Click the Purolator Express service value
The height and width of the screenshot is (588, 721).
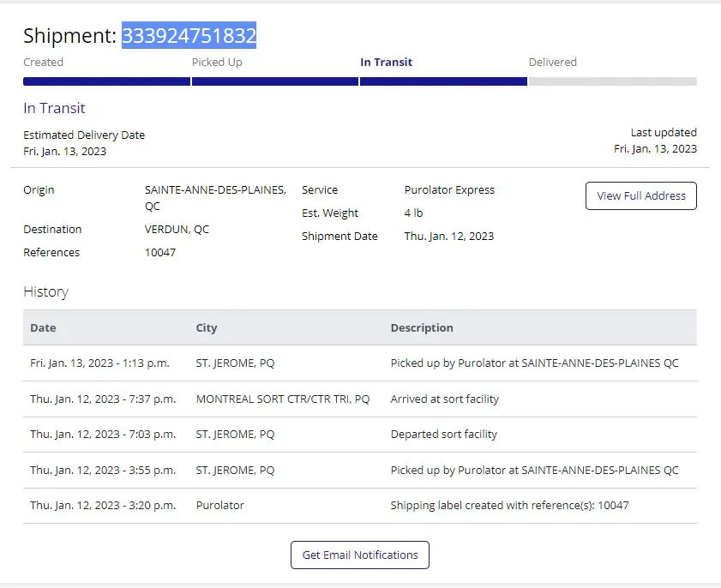[449, 189]
